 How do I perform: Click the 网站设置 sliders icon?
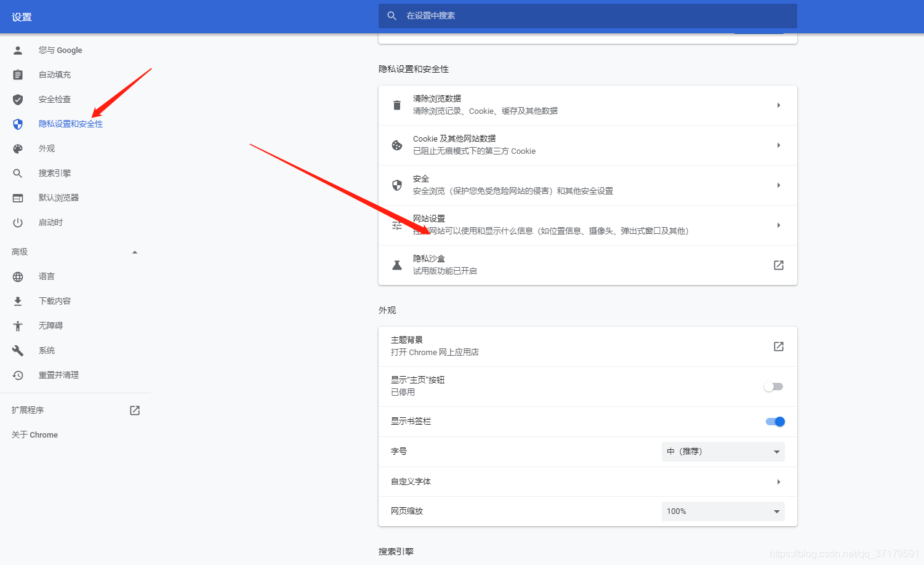[396, 225]
